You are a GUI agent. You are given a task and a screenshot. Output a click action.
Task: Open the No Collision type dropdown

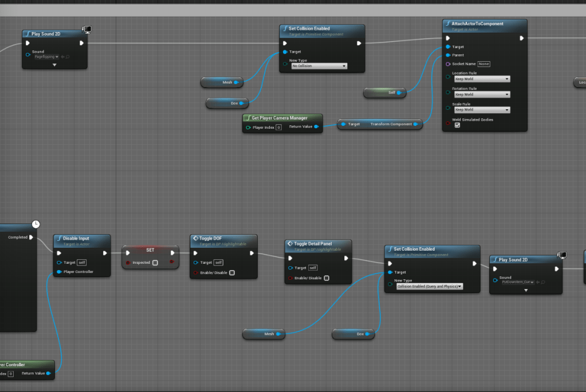pyautogui.click(x=319, y=66)
